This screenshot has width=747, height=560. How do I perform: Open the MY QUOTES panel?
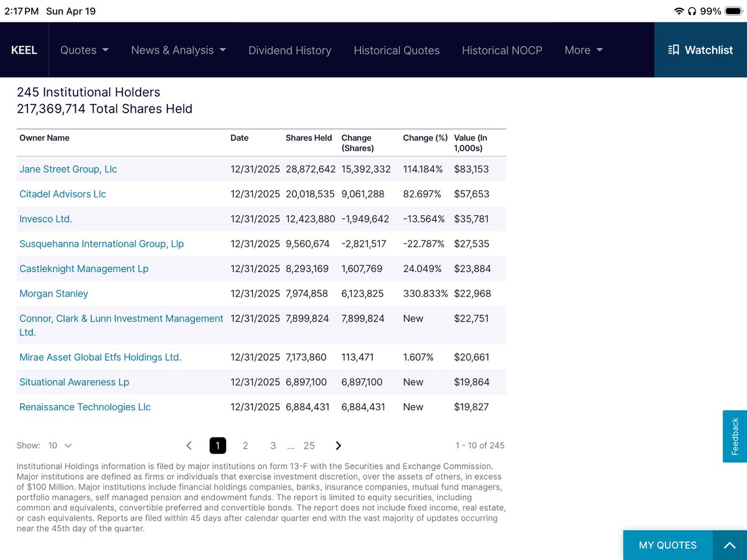667,545
